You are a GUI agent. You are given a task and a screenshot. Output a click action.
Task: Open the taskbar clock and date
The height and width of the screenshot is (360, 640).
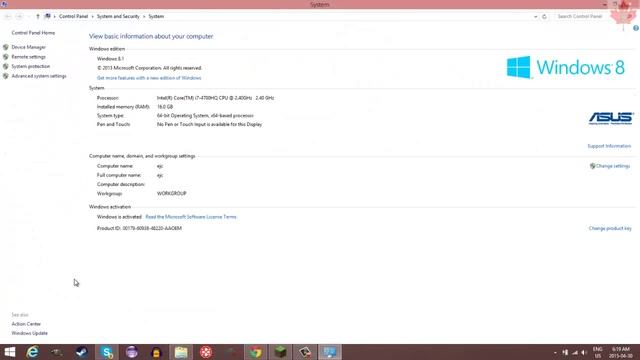pos(620,352)
